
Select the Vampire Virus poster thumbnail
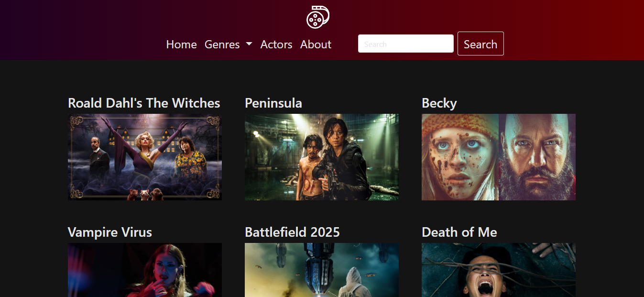tap(145, 270)
